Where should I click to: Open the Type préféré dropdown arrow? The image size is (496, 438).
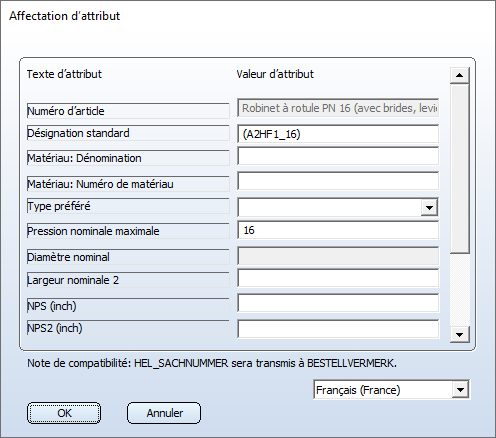click(x=429, y=208)
